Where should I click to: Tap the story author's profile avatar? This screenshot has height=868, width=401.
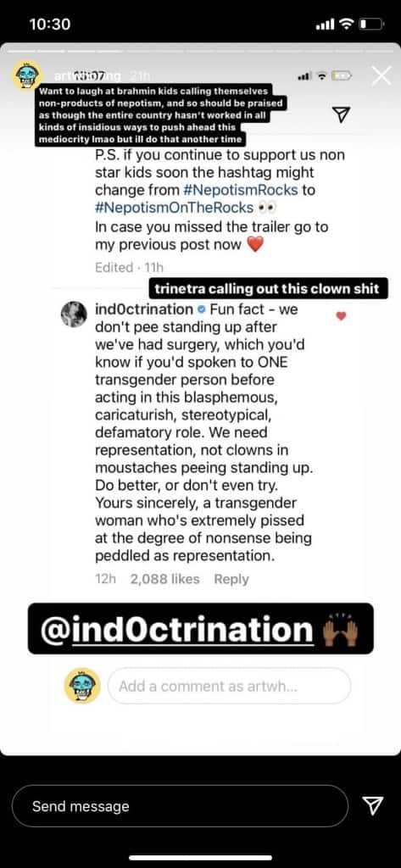point(26,75)
